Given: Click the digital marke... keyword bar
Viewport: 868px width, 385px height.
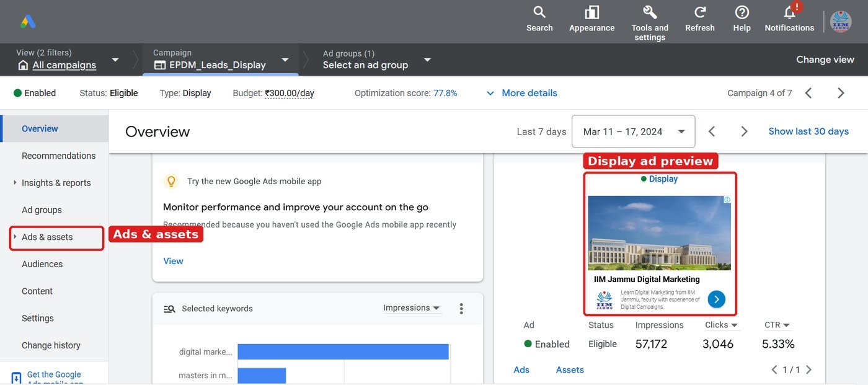Looking at the screenshot, I should 343,352.
